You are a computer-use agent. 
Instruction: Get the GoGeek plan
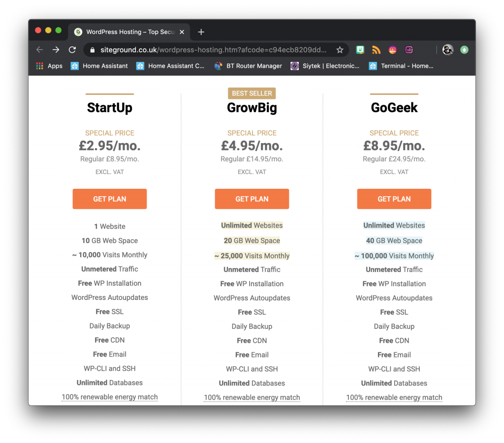(x=394, y=199)
